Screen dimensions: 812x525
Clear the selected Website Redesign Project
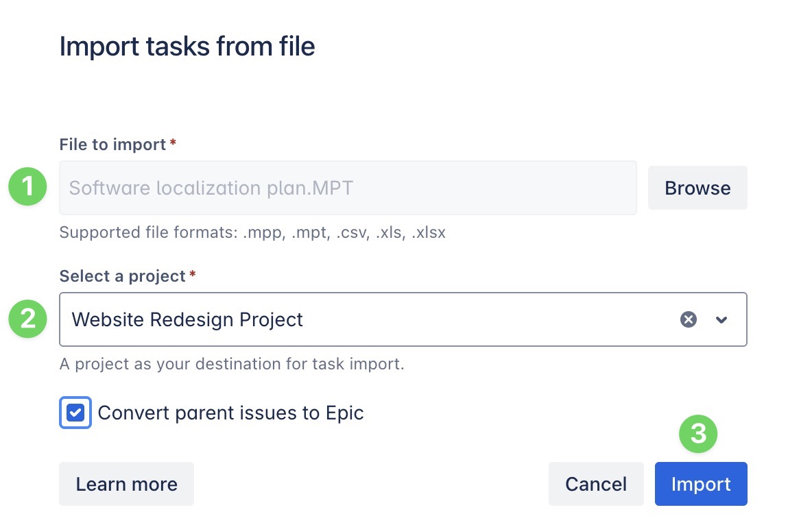tap(688, 319)
